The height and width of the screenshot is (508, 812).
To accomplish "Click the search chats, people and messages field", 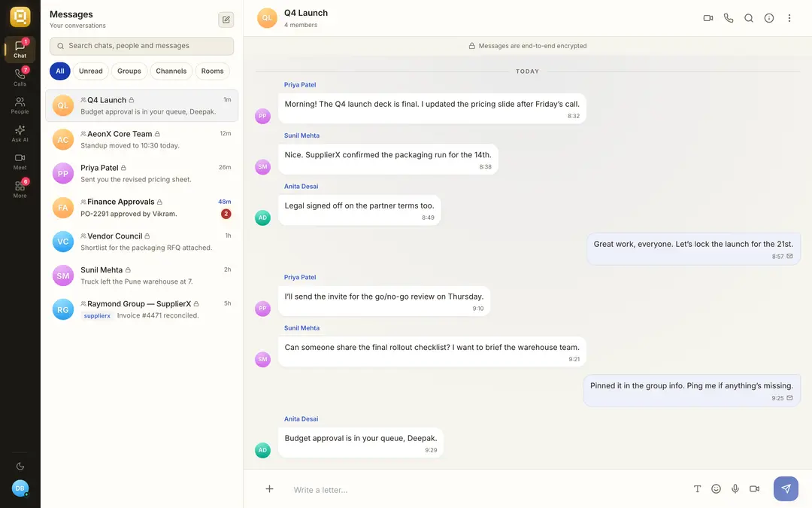I will coord(141,46).
